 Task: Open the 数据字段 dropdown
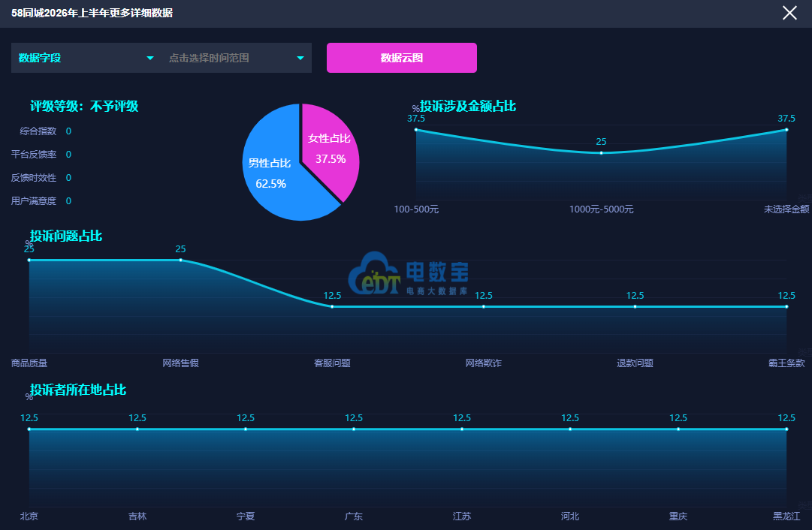coord(86,58)
